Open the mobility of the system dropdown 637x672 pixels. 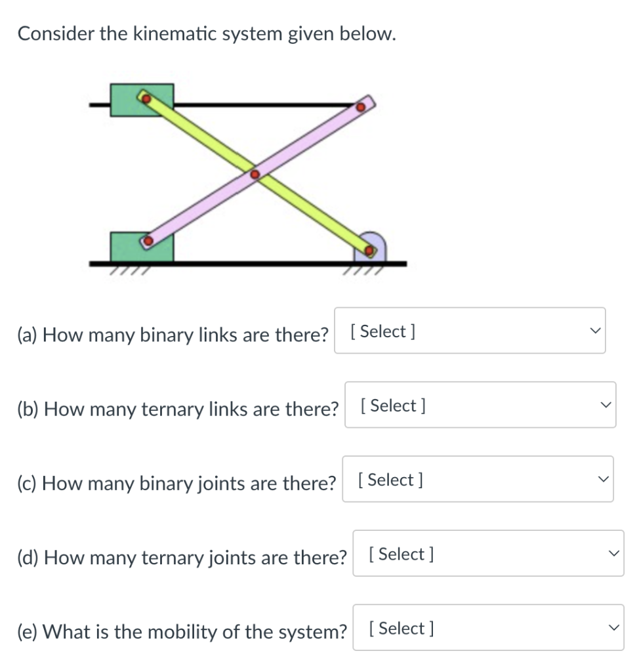click(487, 627)
